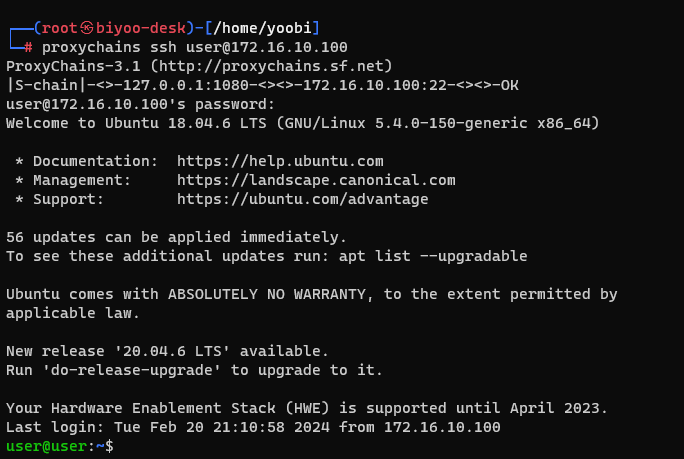Click the 'apt list --upgradable' command text
This screenshot has width=684, height=459.
pyautogui.click(x=437, y=256)
